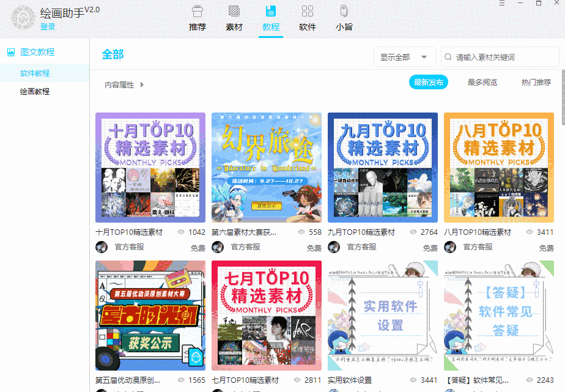565x392 pixels.
Task: Open the 九月TOP10精选素材 title
Action: point(361,232)
